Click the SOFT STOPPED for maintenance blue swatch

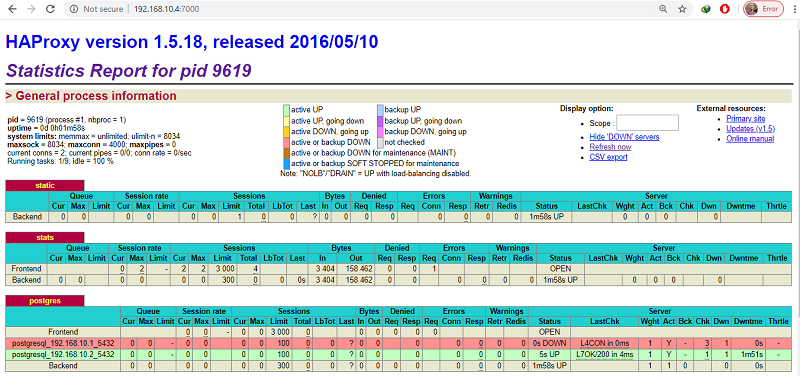point(286,164)
